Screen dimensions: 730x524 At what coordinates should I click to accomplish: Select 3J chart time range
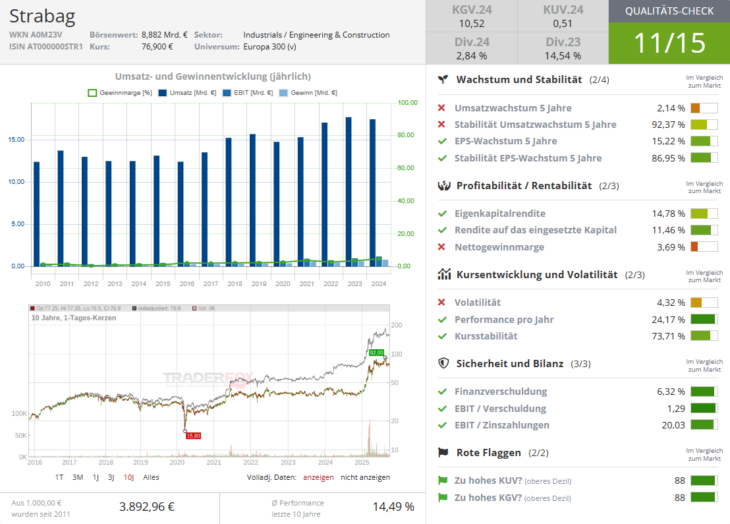point(111,477)
